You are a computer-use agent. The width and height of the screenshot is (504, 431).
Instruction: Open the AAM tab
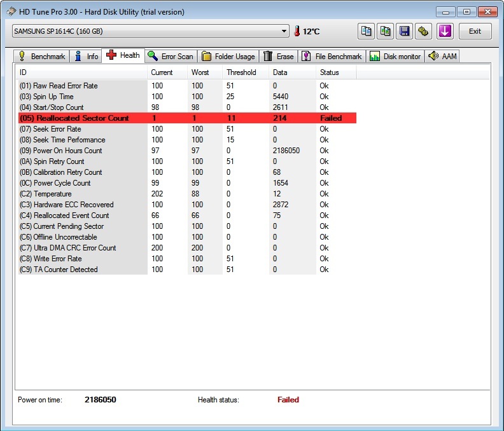443,56
